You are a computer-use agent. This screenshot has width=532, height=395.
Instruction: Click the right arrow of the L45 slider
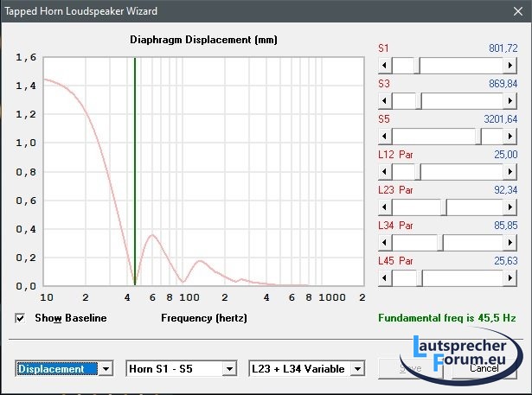pos(510,277)
